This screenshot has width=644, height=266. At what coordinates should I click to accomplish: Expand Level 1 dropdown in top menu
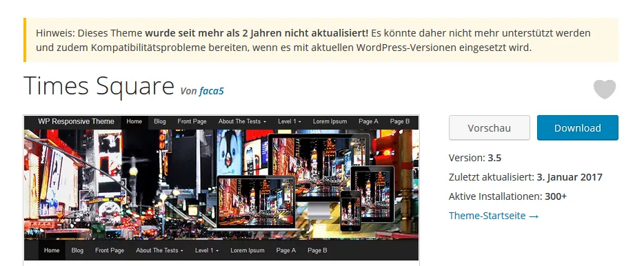(290, 121)
